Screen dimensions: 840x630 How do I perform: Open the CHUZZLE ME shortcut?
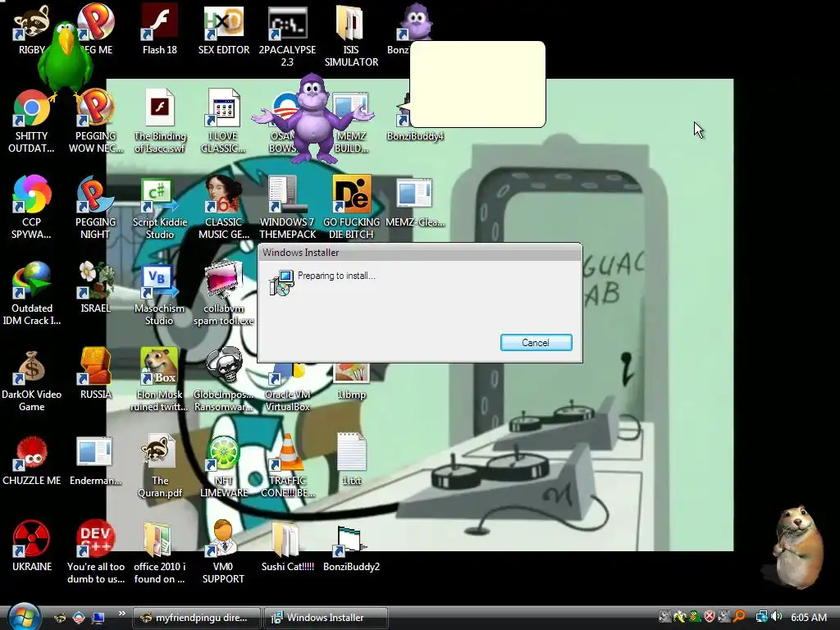(x=31, y=459)
